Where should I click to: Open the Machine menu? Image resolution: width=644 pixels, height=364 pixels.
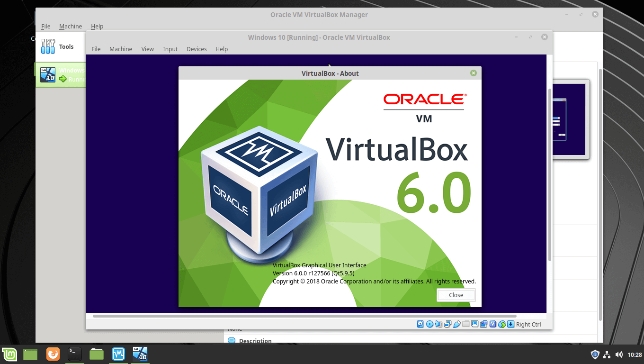[121, 49]
